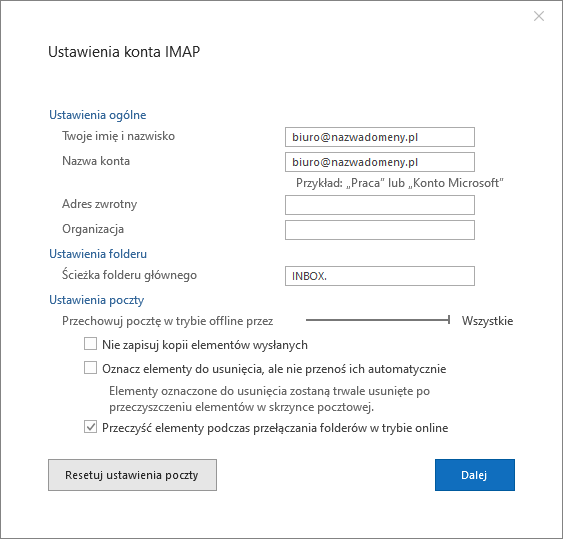Proceed with the blue Dalej button
563x539 pixels.
pyautogui.click(x=475, y=475)
